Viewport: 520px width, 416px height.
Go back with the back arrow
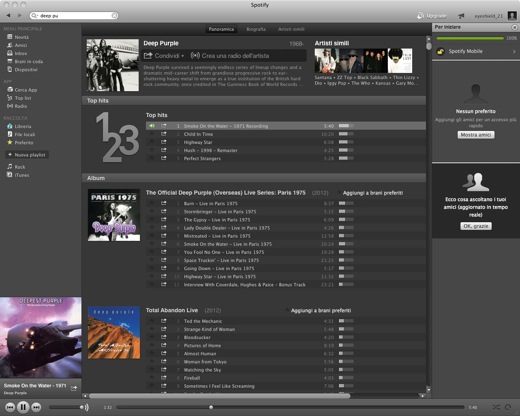[8, 15]
